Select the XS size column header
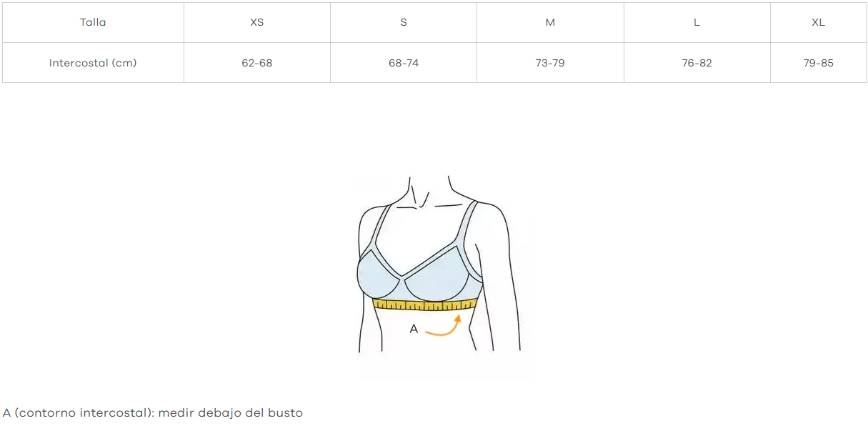The image size is (868, 431). (x=257, y=22)
